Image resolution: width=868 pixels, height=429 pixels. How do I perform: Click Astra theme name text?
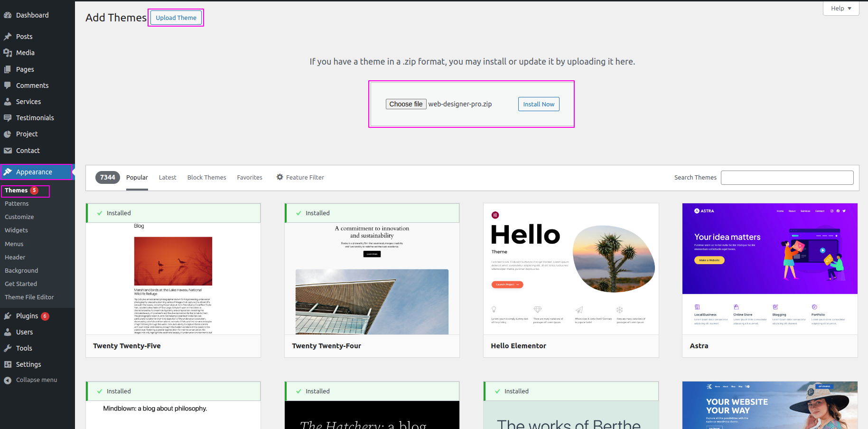(x=699, y=346)
